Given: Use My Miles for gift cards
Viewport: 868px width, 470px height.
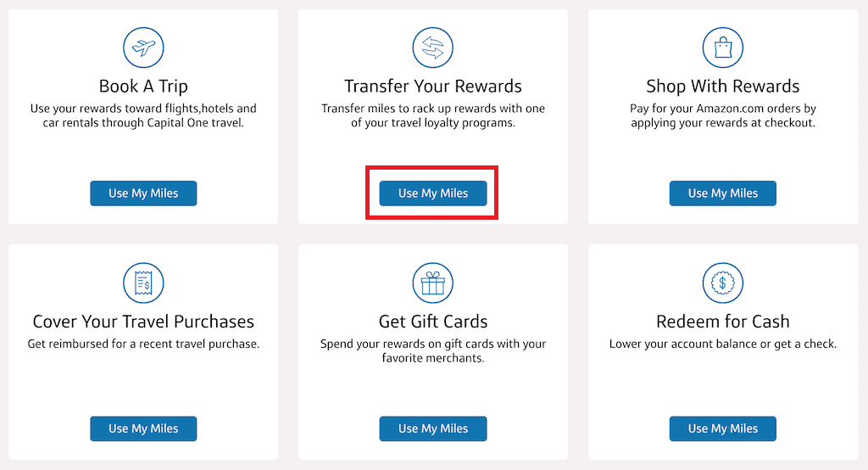Looking at the screenshot, I should (x=433, y=429).
